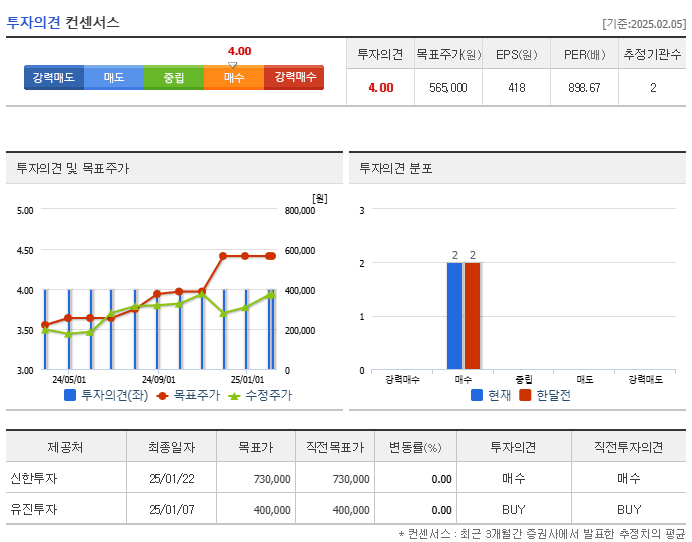Click the 기준:2025.02.05 date label
The image size is (692, 542).
(x=644, y=24)
